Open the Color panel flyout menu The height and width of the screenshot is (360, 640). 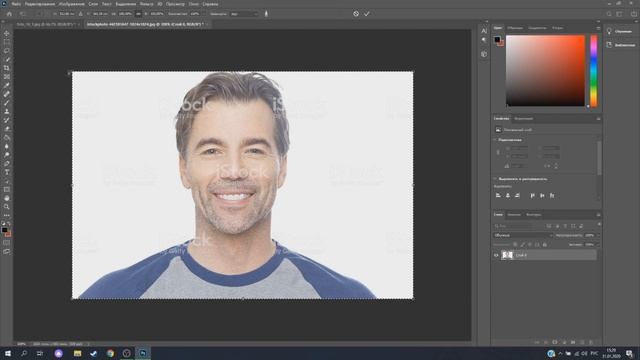pyautogui.click(x=598, y=28)
